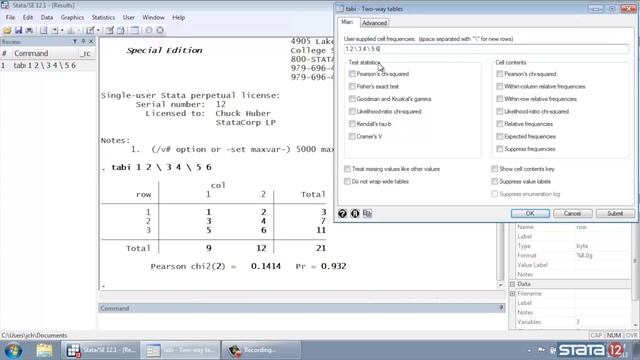Open the File menu
The image size is (640, 360).
coord(10,18)
